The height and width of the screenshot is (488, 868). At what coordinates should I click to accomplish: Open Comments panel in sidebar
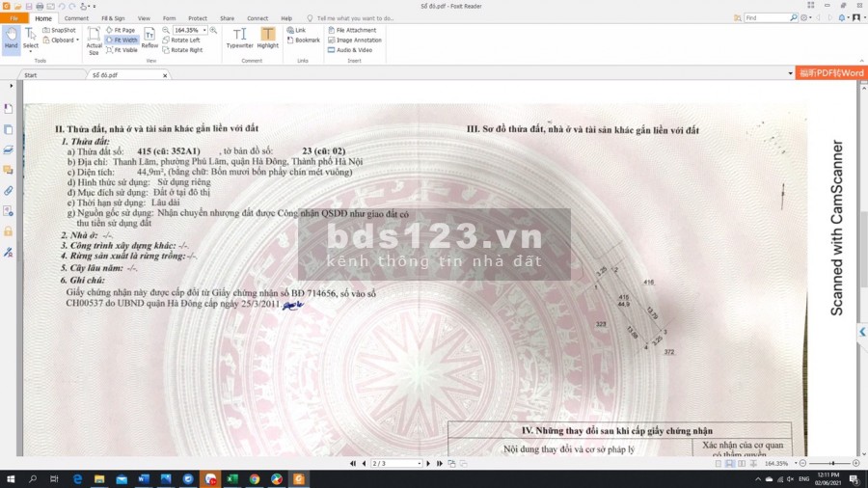click(9, 170)
